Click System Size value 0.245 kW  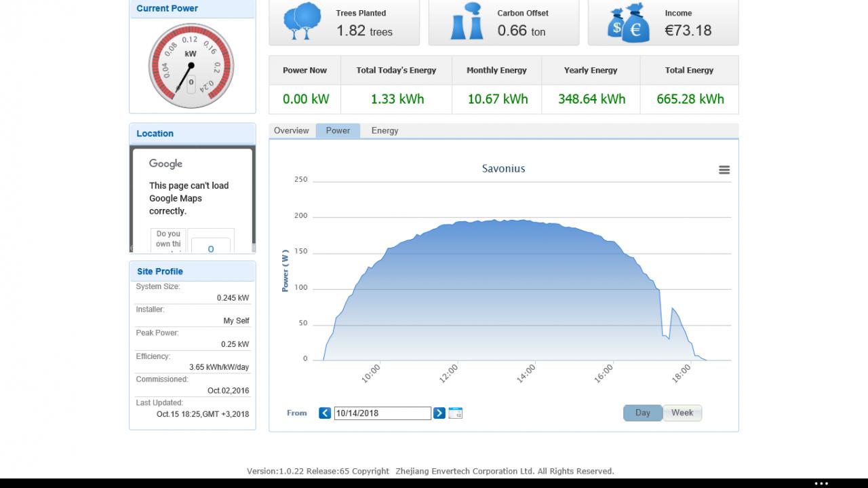coord(233,298)
